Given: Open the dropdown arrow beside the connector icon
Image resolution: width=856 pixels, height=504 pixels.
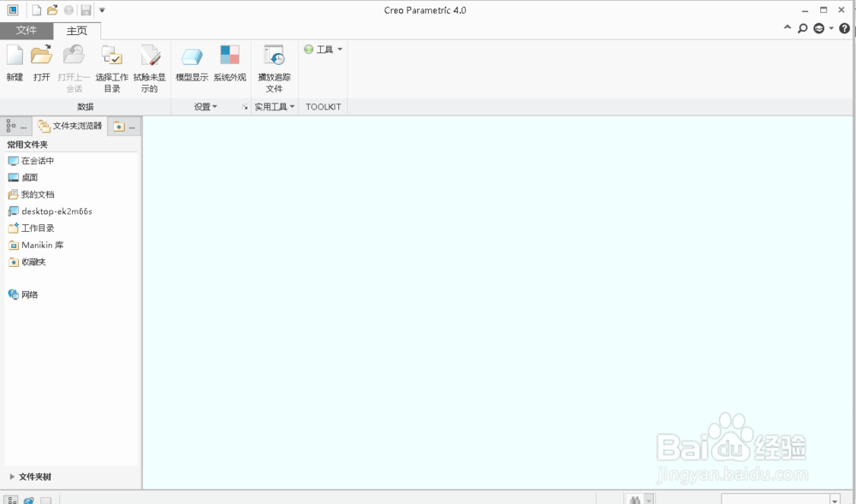Looking at the screenshot, I should [x=831, y=28].
